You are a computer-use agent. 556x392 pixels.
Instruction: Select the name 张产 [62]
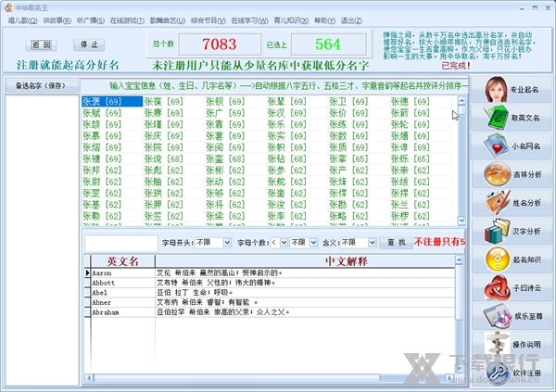(x=348, y=171)
